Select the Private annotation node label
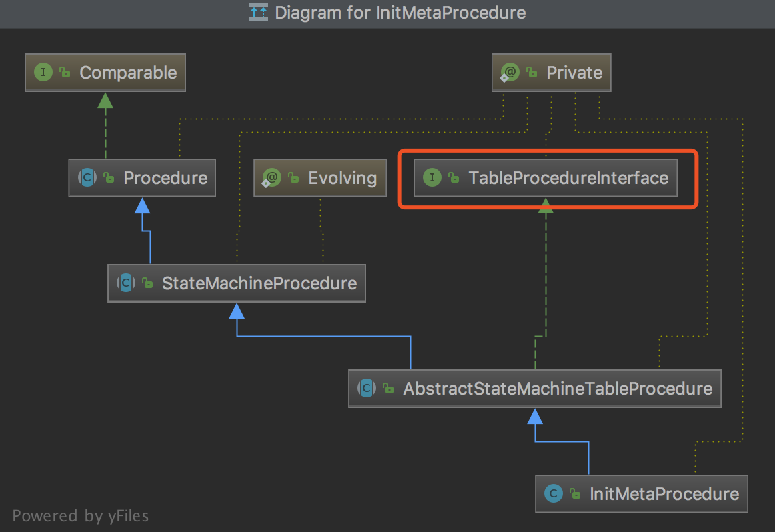Screen dimensions: 775x532 click(574, 73)
